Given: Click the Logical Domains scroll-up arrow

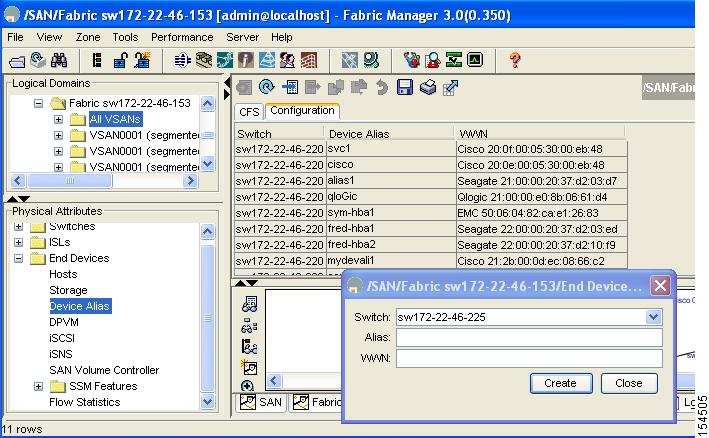Looking at the screenshot, I should tap(208, 104).
